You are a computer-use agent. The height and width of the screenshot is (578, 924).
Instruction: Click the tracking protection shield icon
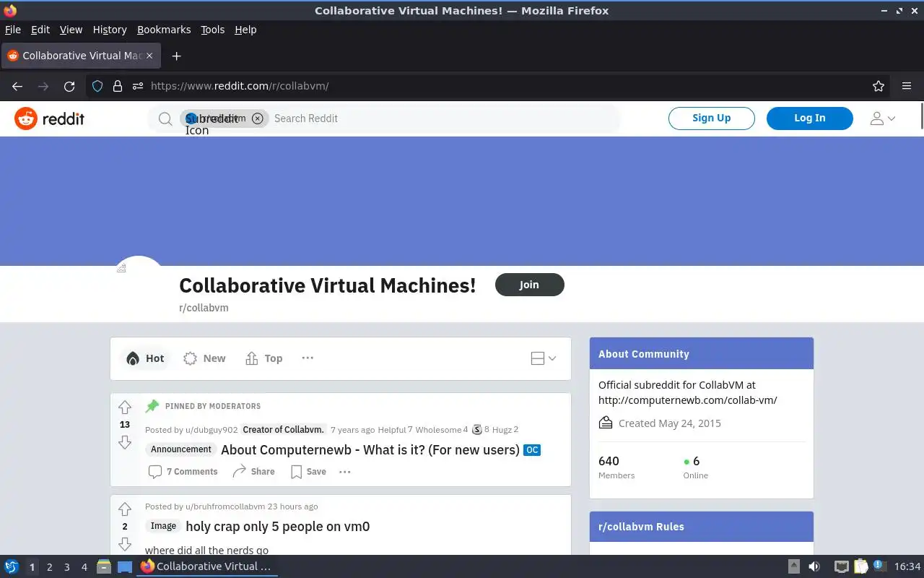[x=97, y=86]
